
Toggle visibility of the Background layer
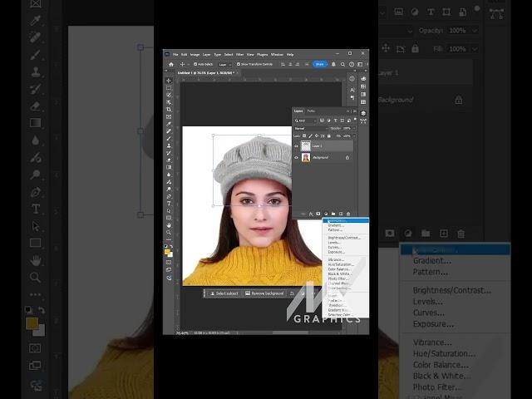tap(296, 157)
